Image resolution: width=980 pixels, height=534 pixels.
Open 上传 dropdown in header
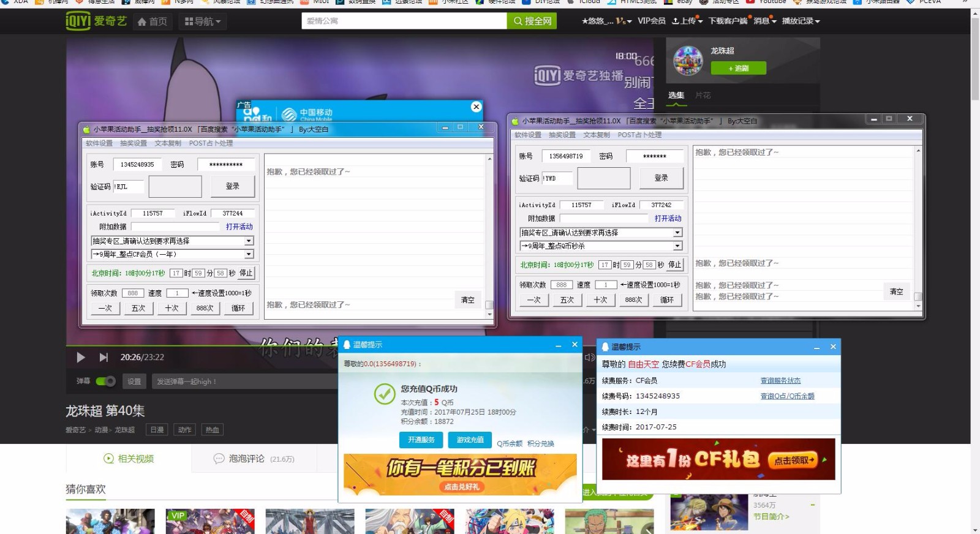pyautogui.click(x=687, y=21)
